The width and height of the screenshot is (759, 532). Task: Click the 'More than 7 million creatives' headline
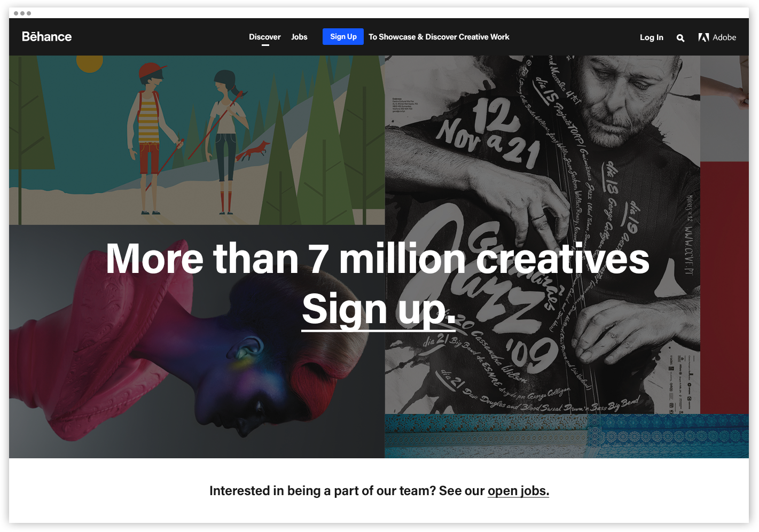pyautogui.click(x=378, y=259)
